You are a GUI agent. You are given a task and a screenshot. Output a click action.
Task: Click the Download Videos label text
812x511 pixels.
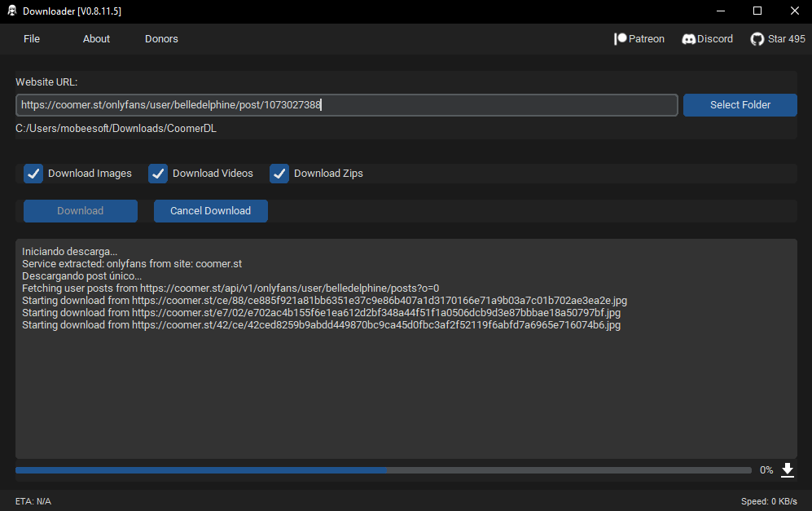tap(213, 174)
